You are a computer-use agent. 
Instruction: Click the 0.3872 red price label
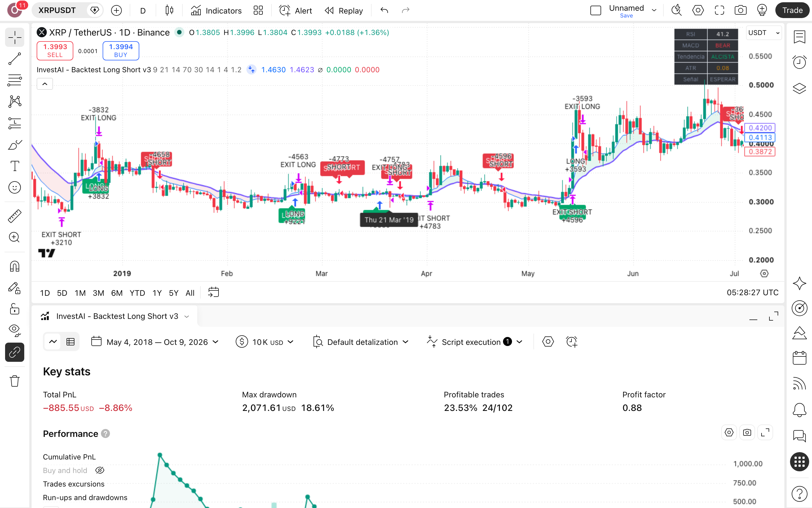760,152
